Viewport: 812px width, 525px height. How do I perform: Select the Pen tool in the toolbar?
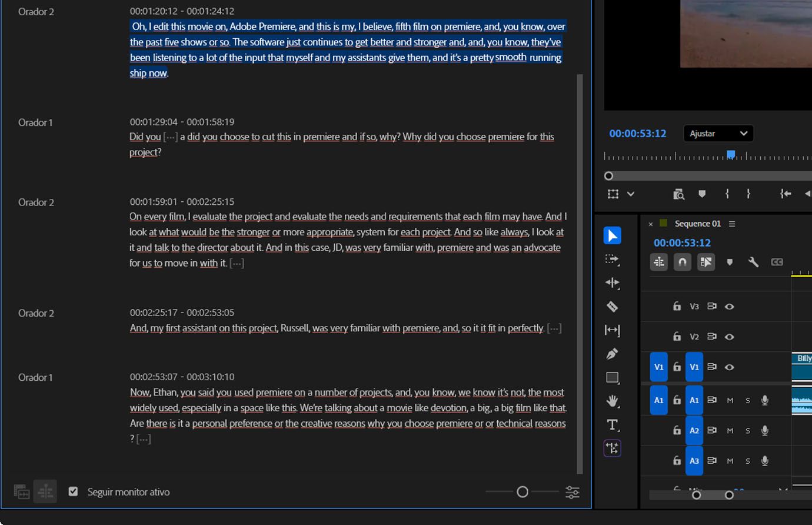612,353
